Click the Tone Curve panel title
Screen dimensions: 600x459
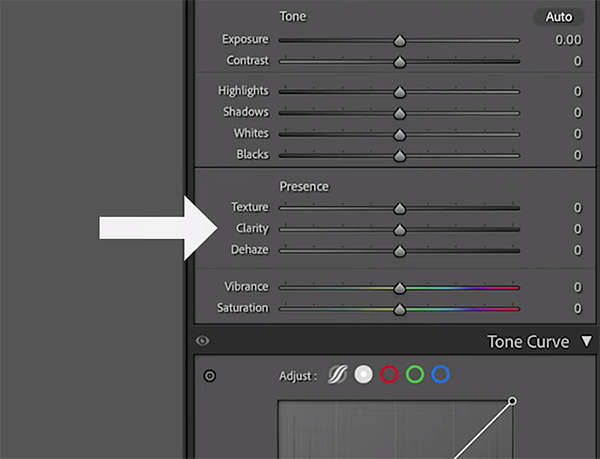click(x=527, y=342)
